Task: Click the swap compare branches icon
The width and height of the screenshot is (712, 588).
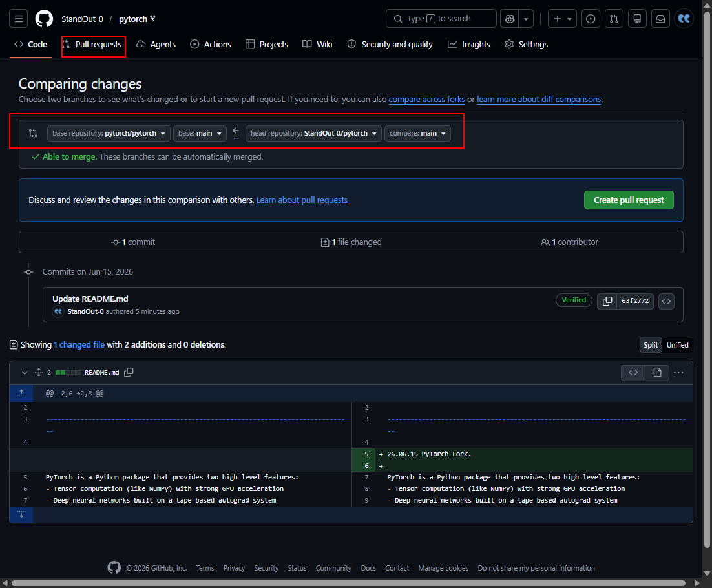Action: [33, 133]
